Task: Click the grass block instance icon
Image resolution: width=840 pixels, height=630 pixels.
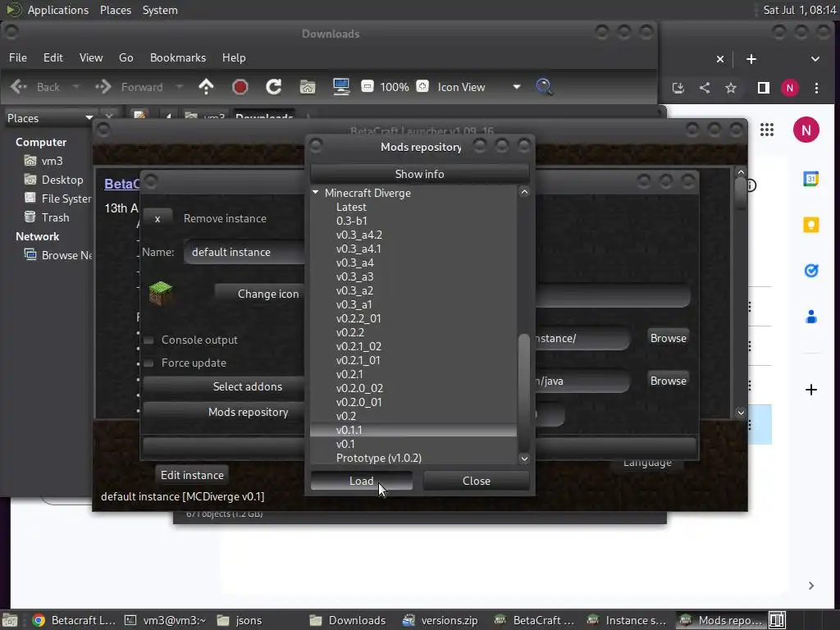Action: click(160, 293)
